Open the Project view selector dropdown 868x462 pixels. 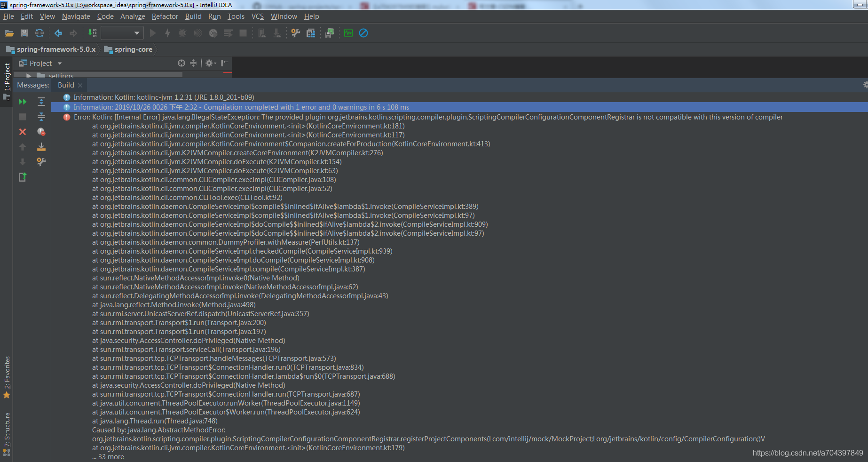point(40,64)
